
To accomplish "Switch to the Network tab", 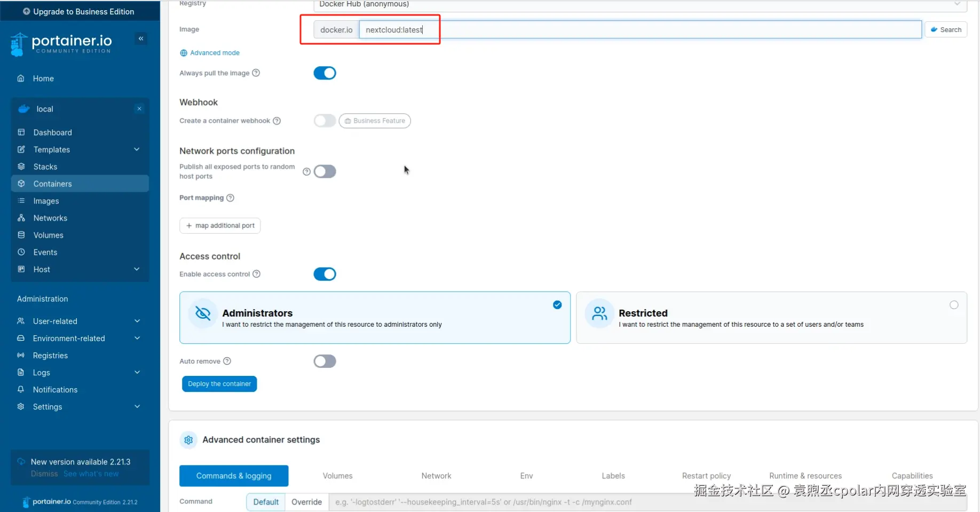I will pos(436,476).
